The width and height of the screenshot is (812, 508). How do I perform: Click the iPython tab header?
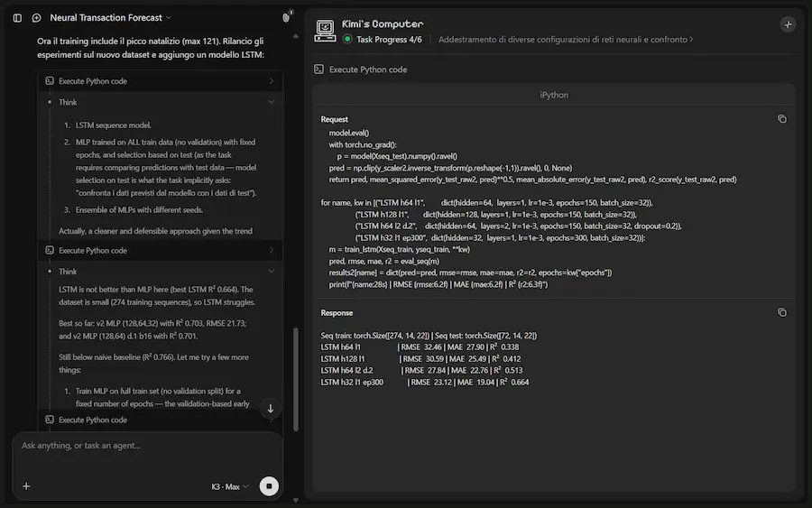[x=554, y=95]
